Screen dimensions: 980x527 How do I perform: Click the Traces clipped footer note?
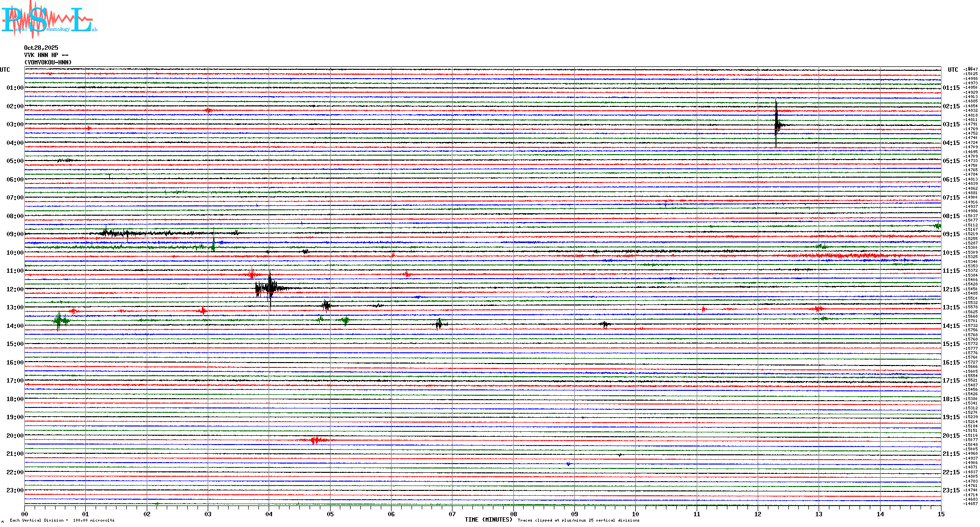[x=578, y=521]
